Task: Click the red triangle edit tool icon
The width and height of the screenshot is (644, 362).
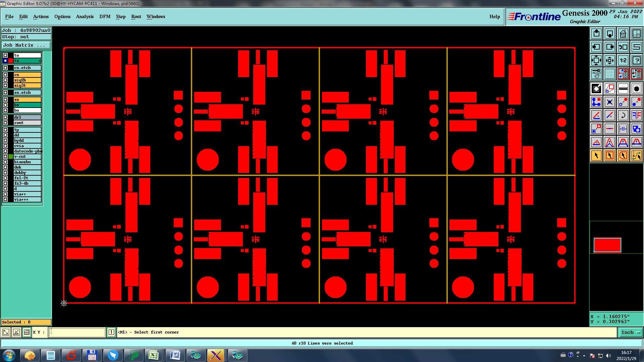Action: [596, 142]
